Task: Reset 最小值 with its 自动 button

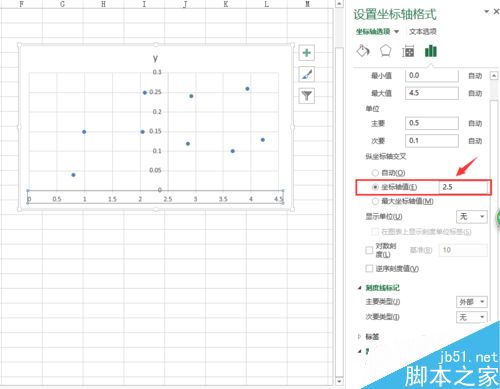Action: (475, 76)
